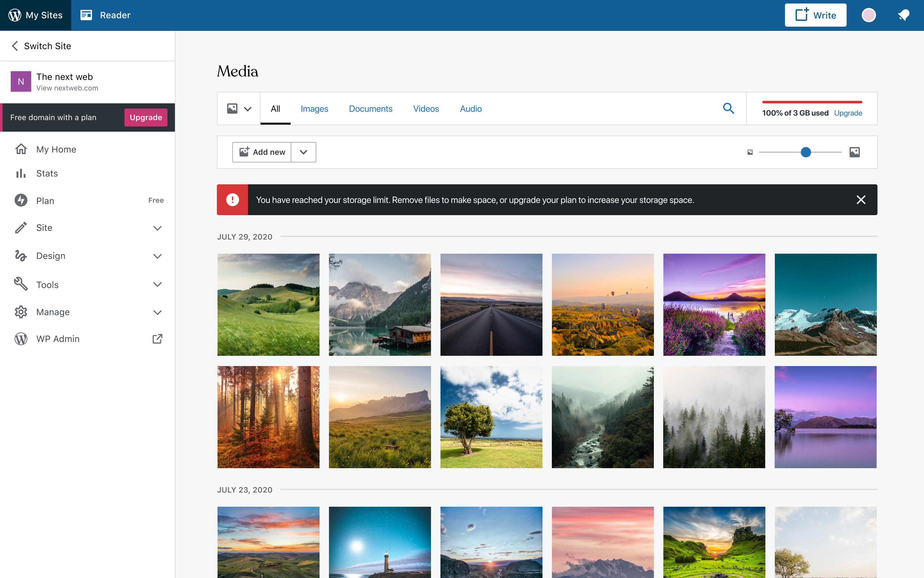The height and width of the screenshot is (578, 924).
Task: Click the Media page heading
Action: pos(237,72)
